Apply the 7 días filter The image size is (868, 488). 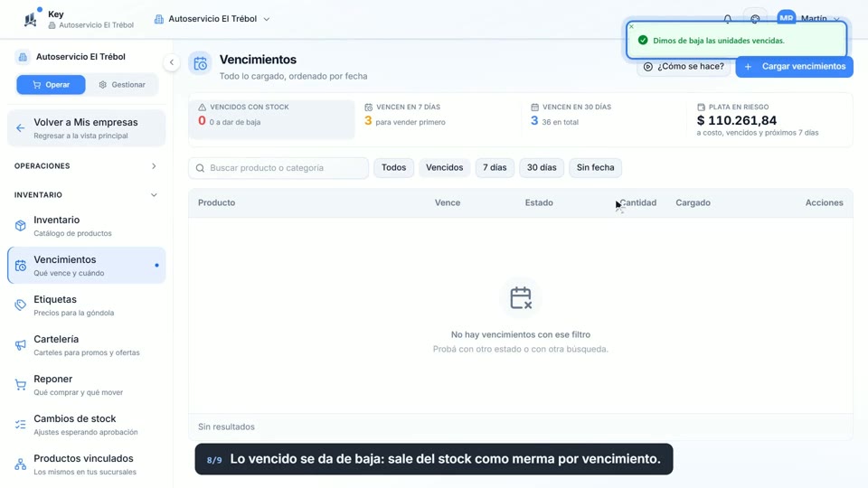pos(495,168)
